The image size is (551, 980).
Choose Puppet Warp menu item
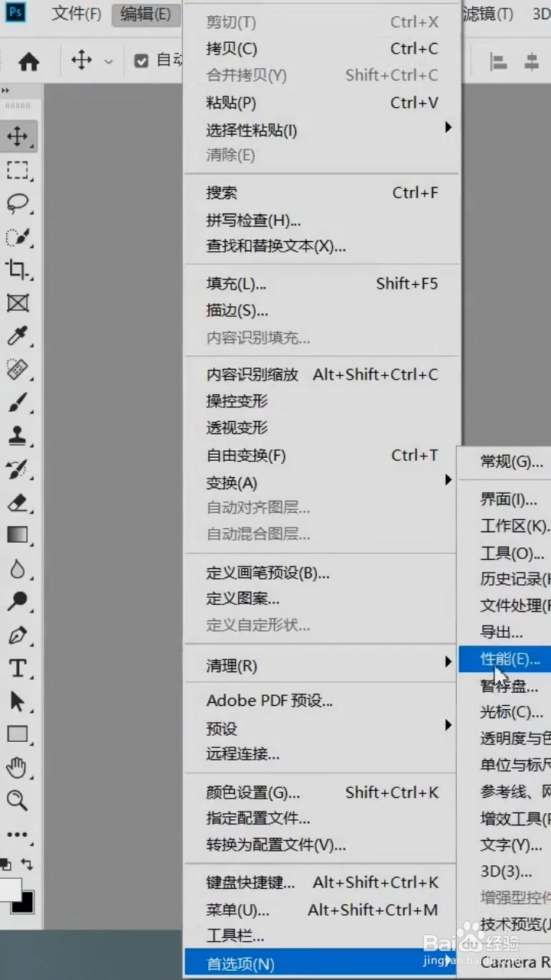tap(322, 400)
